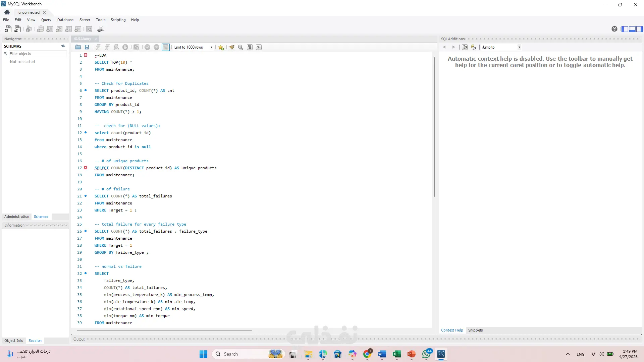The image size is (644, 362).
Task: Click the editor vertical scrollbar
Action: 434,127
